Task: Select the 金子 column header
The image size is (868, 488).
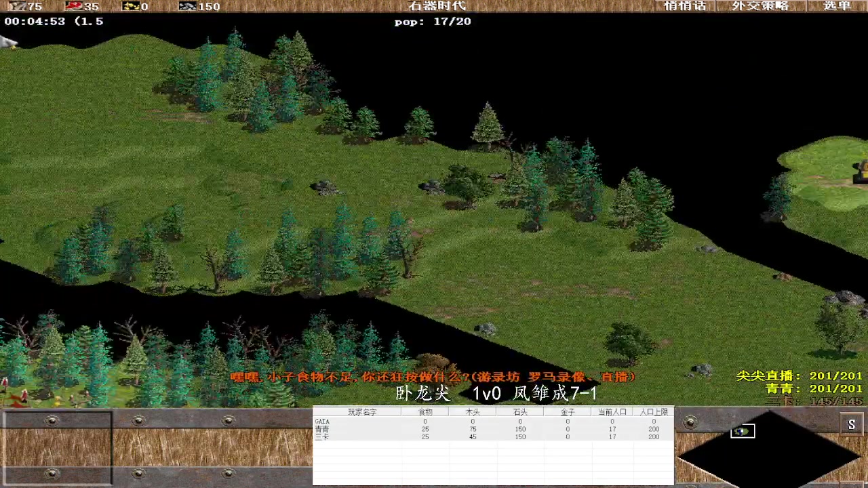Action: click(568, 412)
